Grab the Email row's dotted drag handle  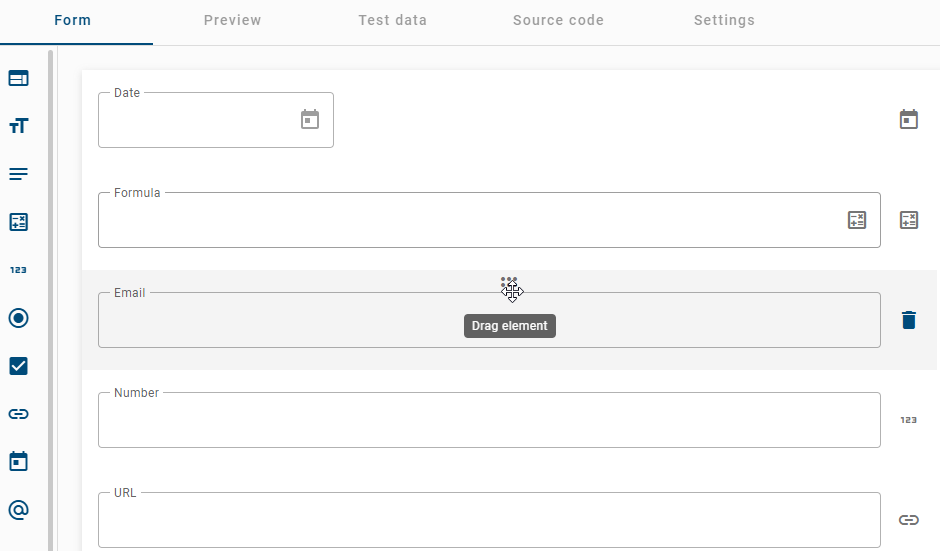tap(509, 283)
